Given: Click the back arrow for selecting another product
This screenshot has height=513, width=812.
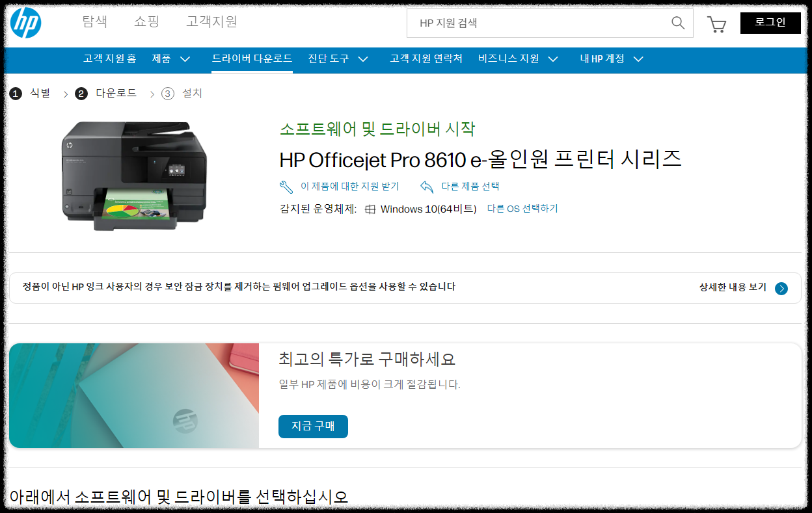Looking at the screenshot, I should click(427, 187).
